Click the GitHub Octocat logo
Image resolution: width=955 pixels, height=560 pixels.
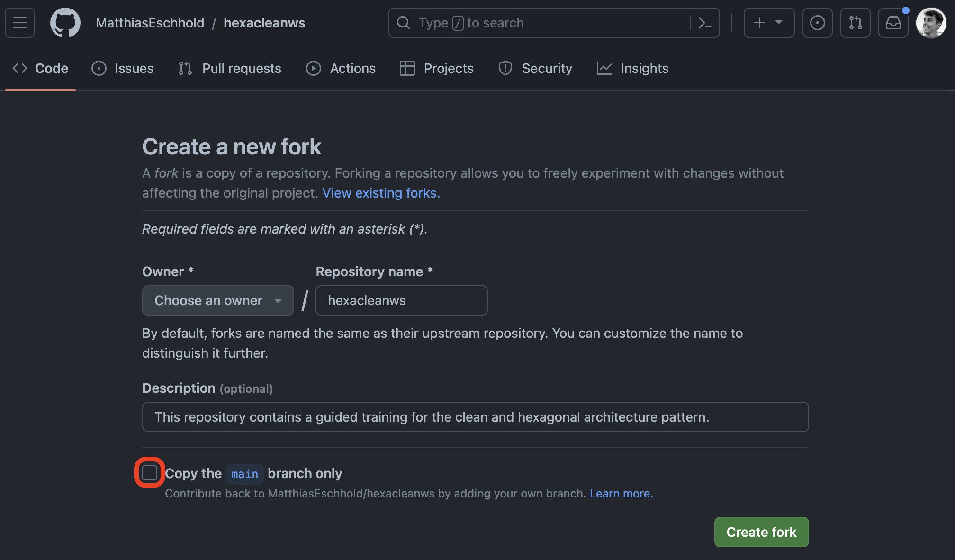(65, 23)
